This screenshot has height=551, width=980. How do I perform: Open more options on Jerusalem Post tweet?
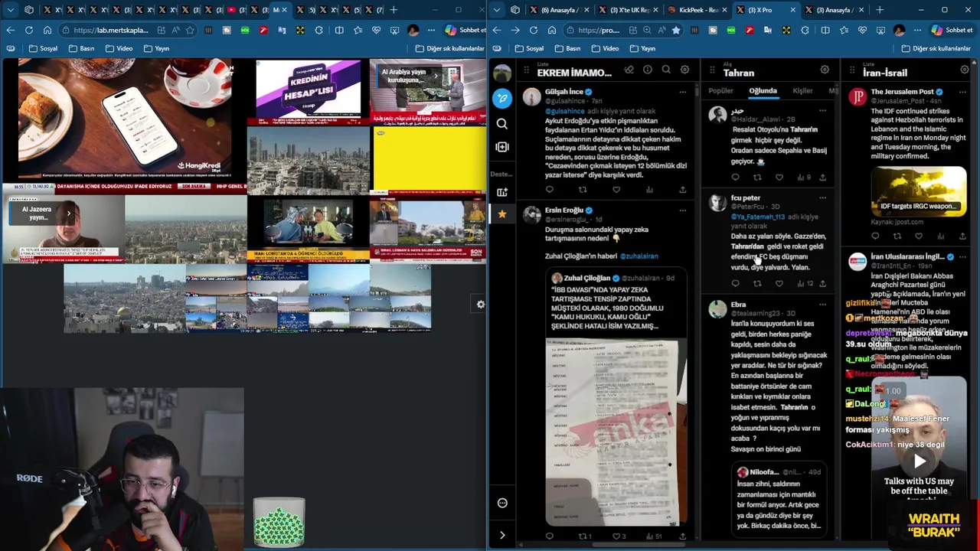pyautogui.click(x=962, y=92)
